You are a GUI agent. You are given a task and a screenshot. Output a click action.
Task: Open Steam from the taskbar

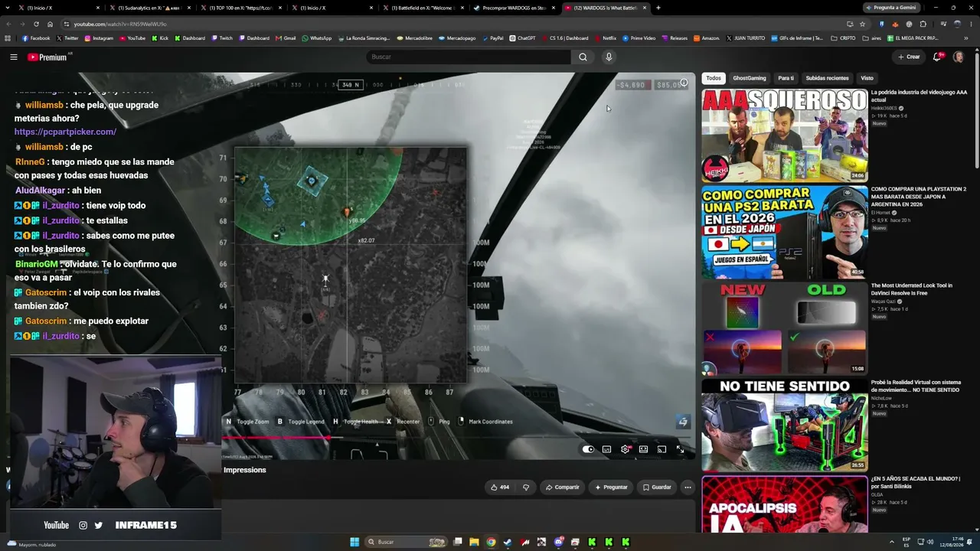(x=508, y=542)
